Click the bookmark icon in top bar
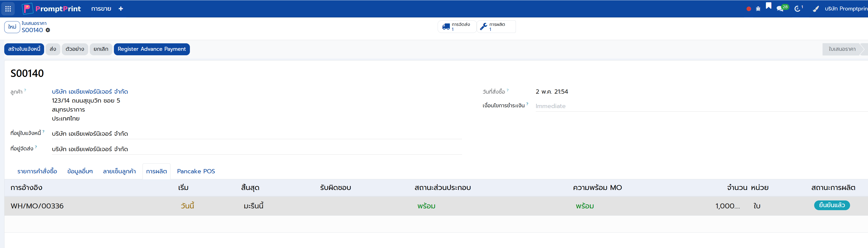 pos(769,6)
